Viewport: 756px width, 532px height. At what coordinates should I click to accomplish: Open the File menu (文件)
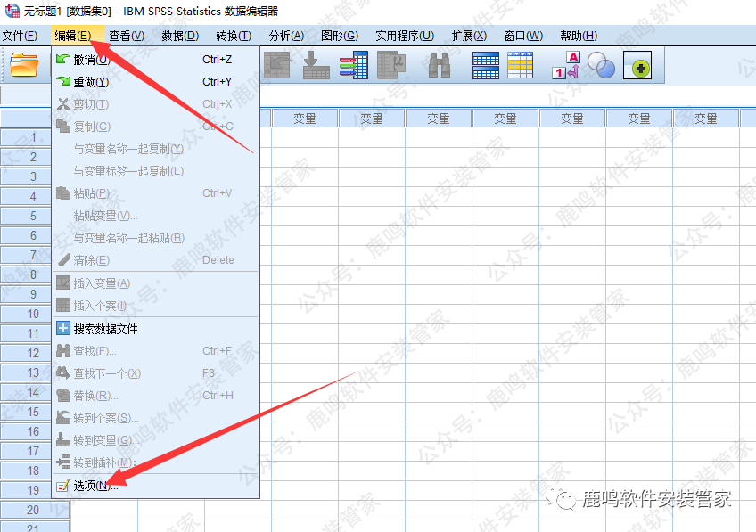pyautogui.click(x=20, y=36)
